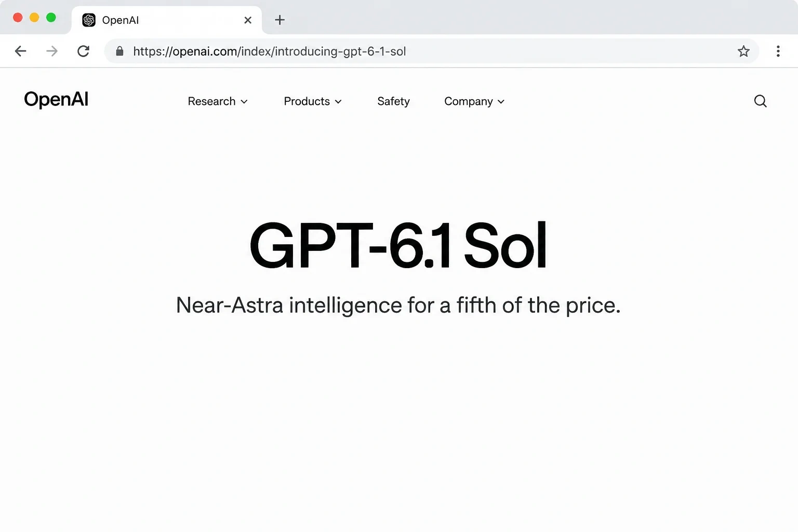
Task: Select the OpenAI browser tab
Action: (166, 20)
